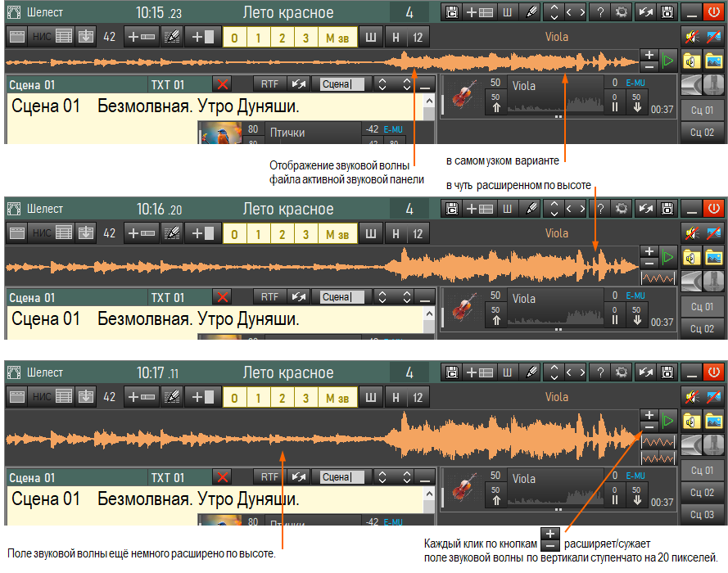728x573 pixels.
Task: Click the left chevron in the 10:16 top toolbar
Action: (x=569, y=209)
